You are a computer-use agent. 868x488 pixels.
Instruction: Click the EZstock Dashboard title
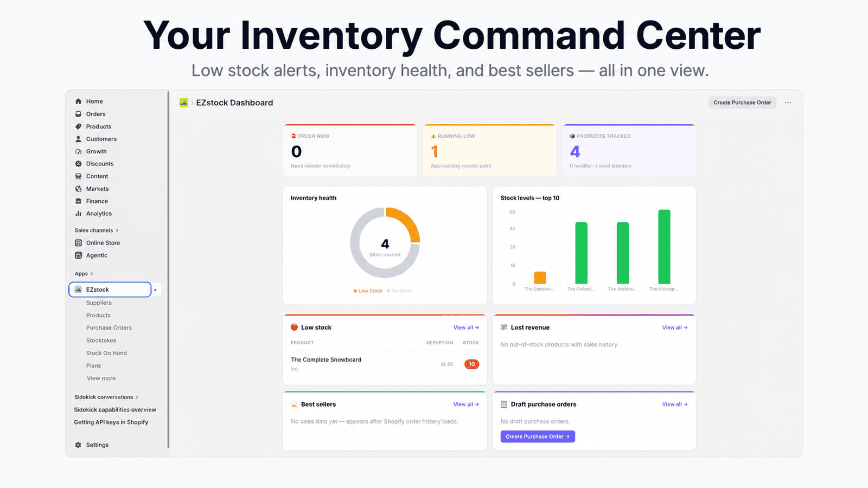pyautogui.click(x=234, y=102)
